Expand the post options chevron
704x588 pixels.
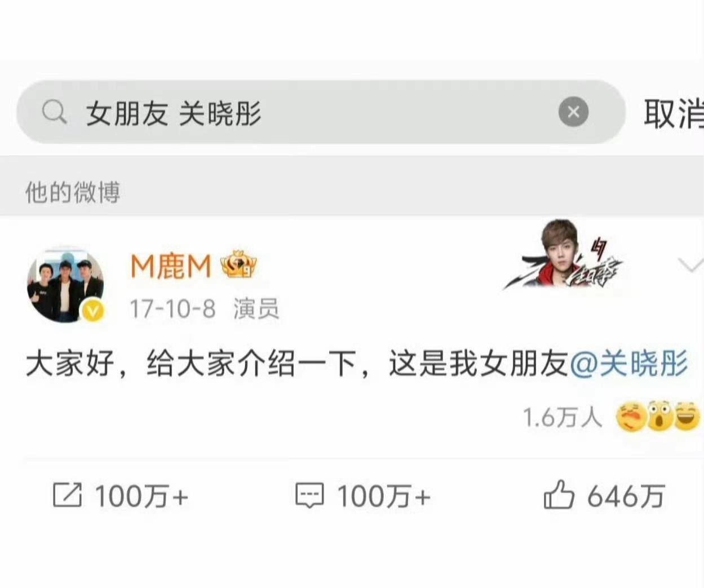point(691,265)
